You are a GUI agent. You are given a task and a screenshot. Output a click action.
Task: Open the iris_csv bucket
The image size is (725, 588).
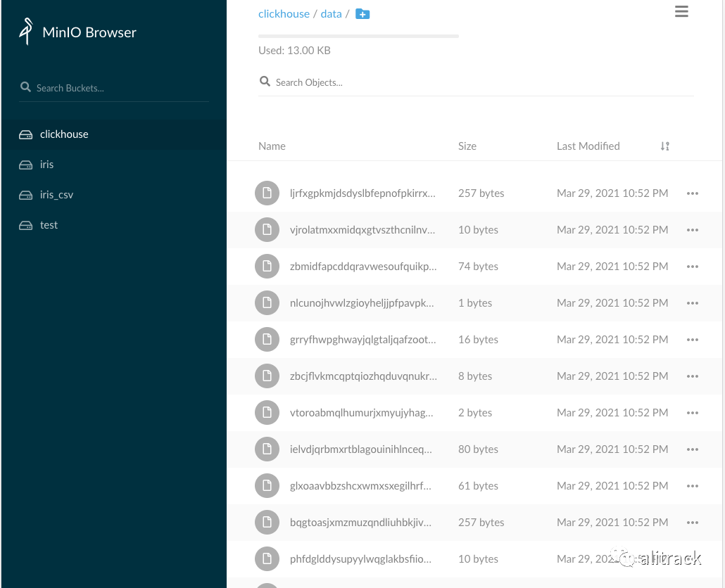click(56, 195)
